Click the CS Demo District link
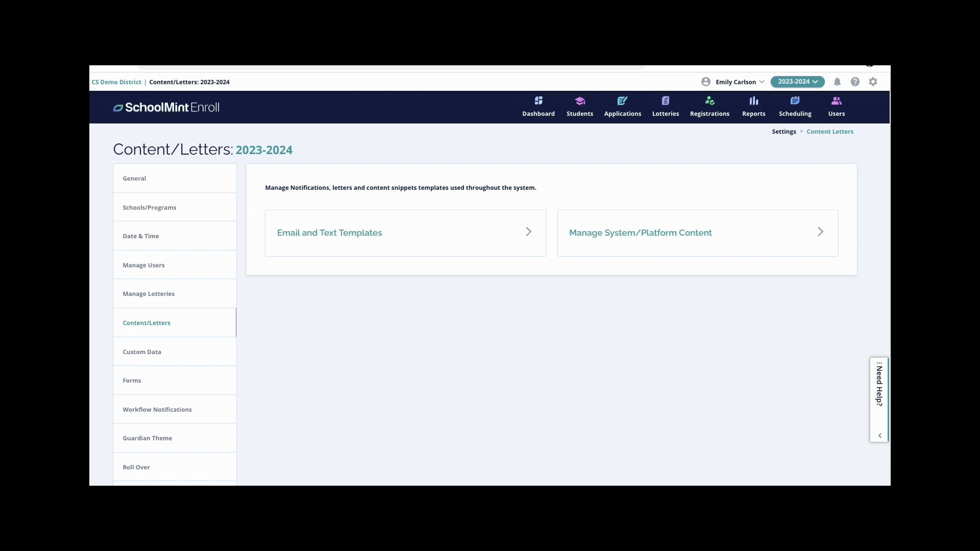 [x=116, y=82]
